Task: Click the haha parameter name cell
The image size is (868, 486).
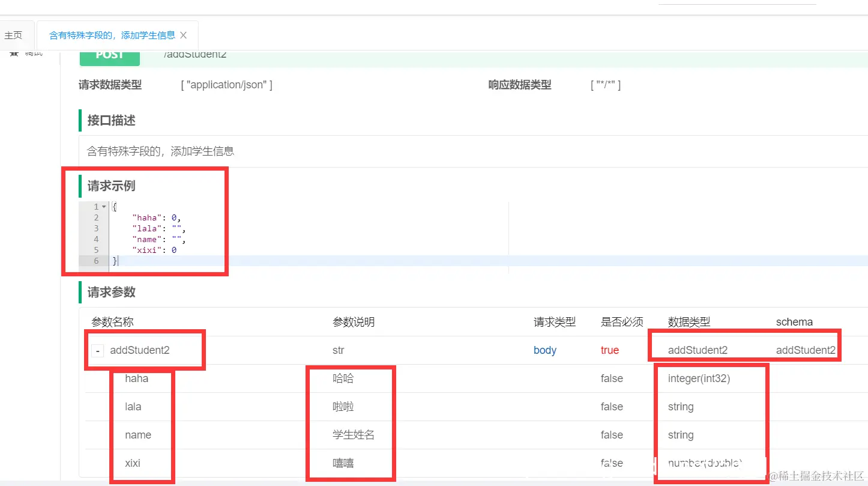Action: [136, 378]
